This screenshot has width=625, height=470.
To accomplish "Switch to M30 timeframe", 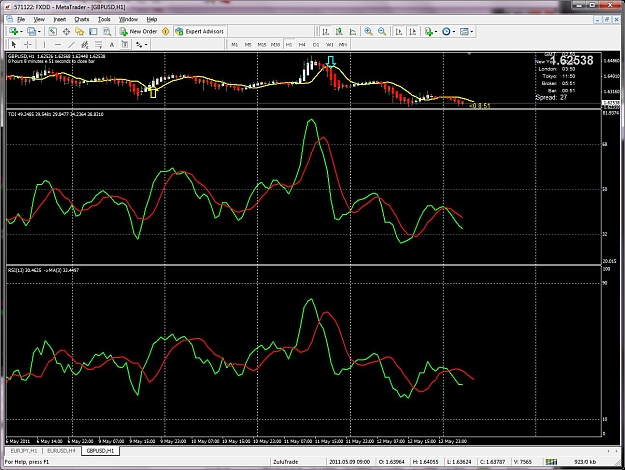I will tap(275, 45).
